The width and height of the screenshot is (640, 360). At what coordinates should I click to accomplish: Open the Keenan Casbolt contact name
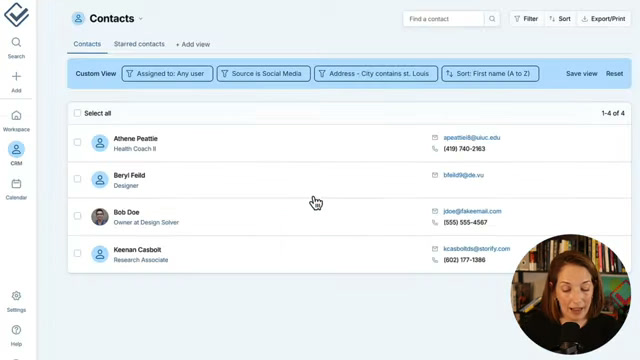click(x=137, y=250)
